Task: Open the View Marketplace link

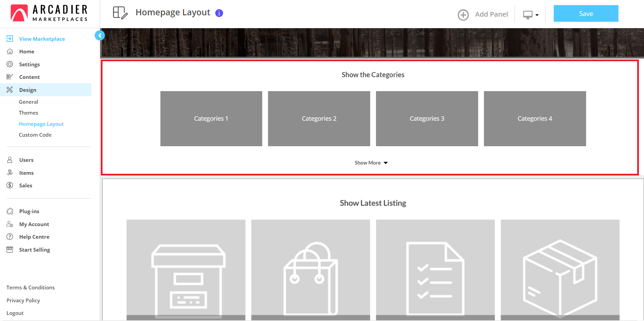Action: click(x=42, y=39)
